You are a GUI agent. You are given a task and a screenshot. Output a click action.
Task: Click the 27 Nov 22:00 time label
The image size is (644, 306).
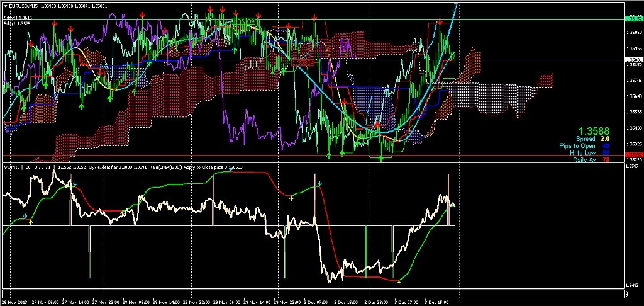pos(106,302)
